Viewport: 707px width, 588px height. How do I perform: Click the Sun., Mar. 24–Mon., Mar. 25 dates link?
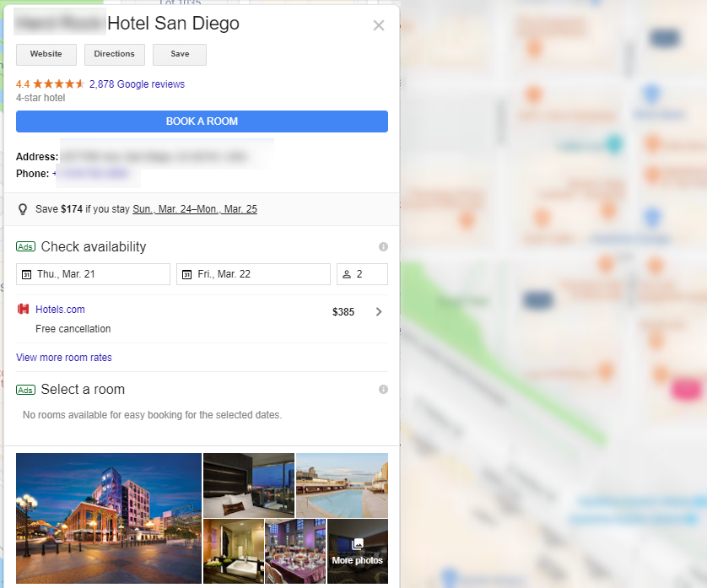click(195, 209)
